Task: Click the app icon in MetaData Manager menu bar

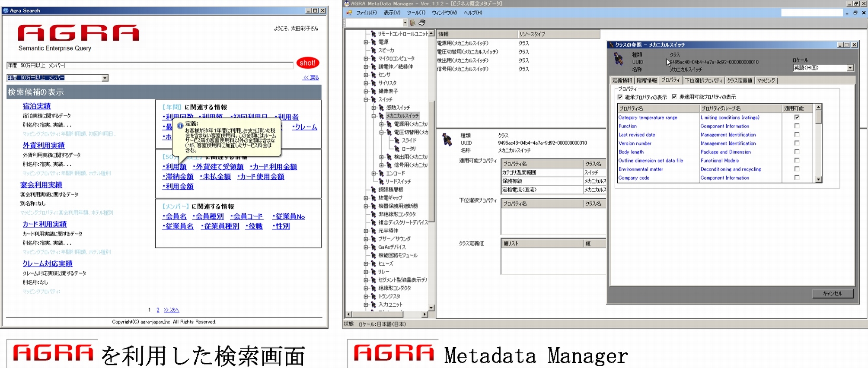Action: 349,13
